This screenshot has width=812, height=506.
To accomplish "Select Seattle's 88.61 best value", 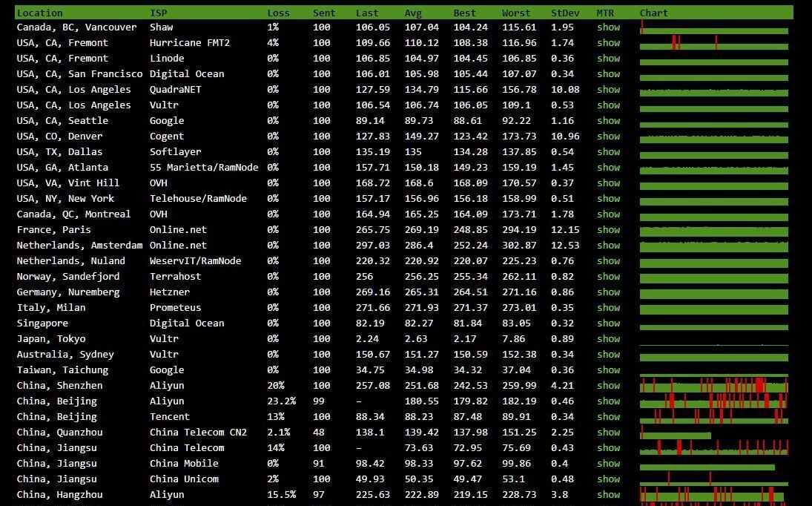I will point(468,120).
